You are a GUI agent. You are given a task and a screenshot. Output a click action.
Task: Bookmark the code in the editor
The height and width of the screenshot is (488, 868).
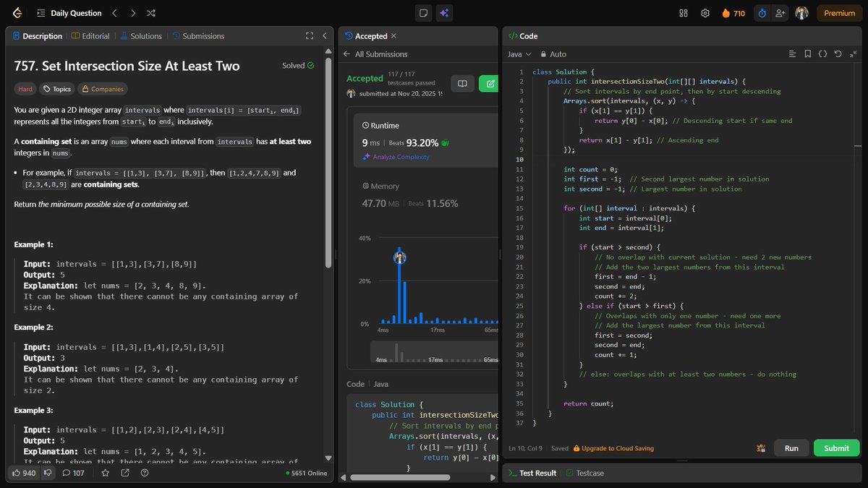tap(807, 54)
